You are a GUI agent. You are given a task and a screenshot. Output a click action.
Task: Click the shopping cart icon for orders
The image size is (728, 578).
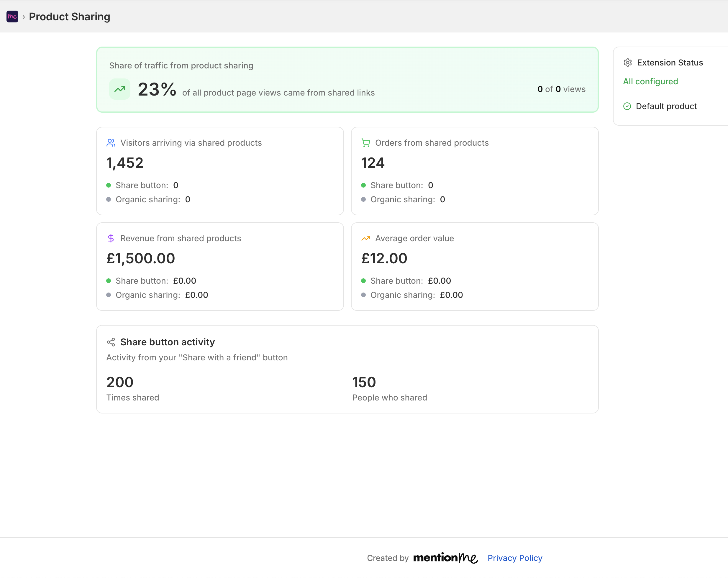(365, 142)
